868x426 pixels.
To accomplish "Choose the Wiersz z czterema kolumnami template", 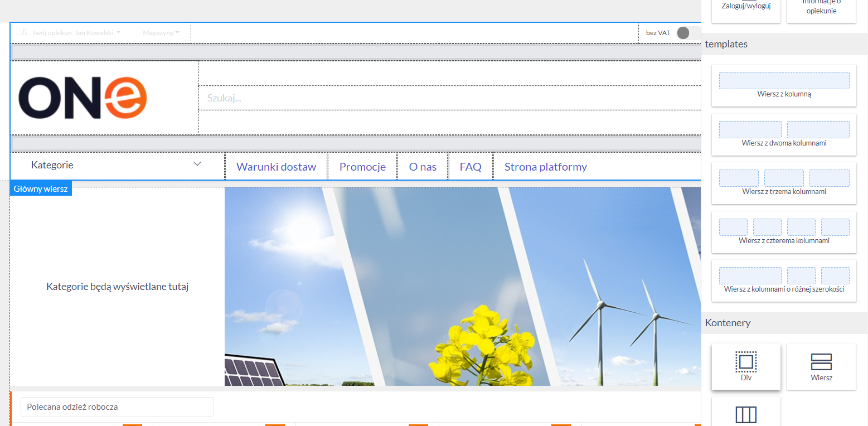I will point(784,232).
